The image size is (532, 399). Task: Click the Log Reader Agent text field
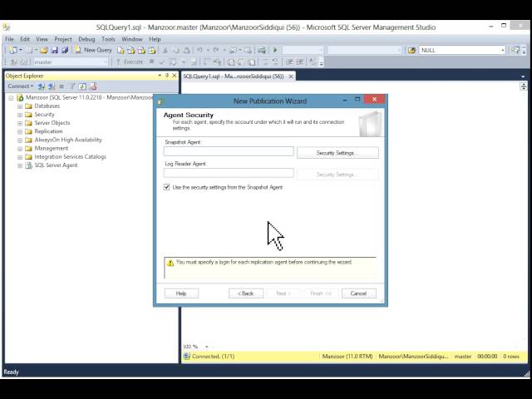coord(229,173)
